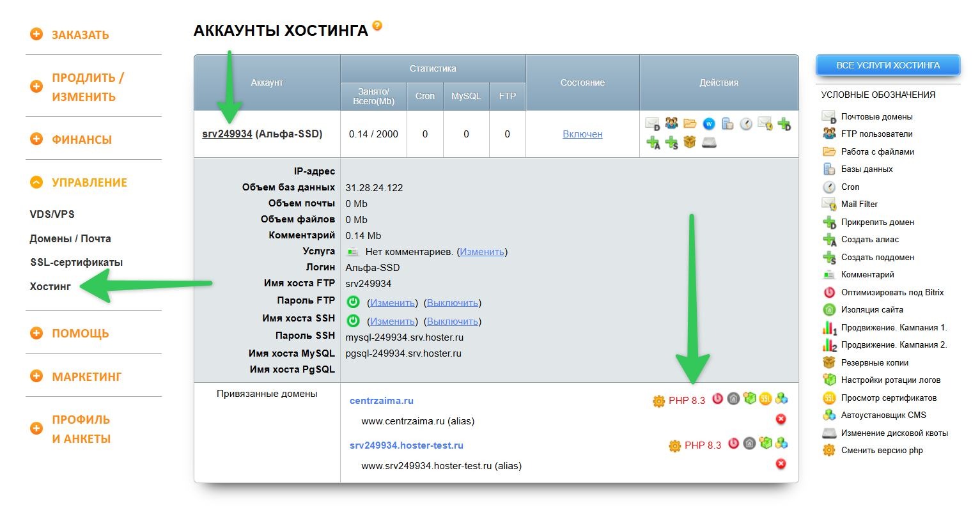Screen dimensions: 980x526
Task: Open SSL-сертификаты menu item
Action: tap(76, 262)
